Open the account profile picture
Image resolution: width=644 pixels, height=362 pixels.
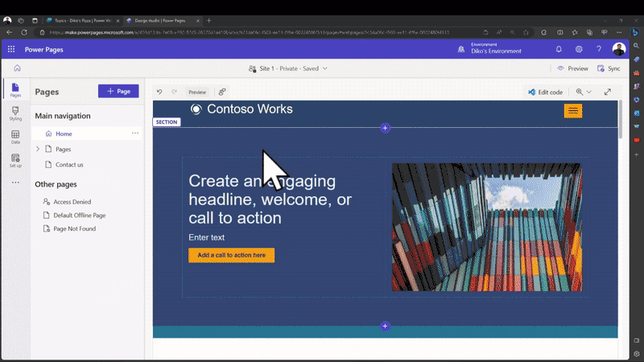coord(619,49)
